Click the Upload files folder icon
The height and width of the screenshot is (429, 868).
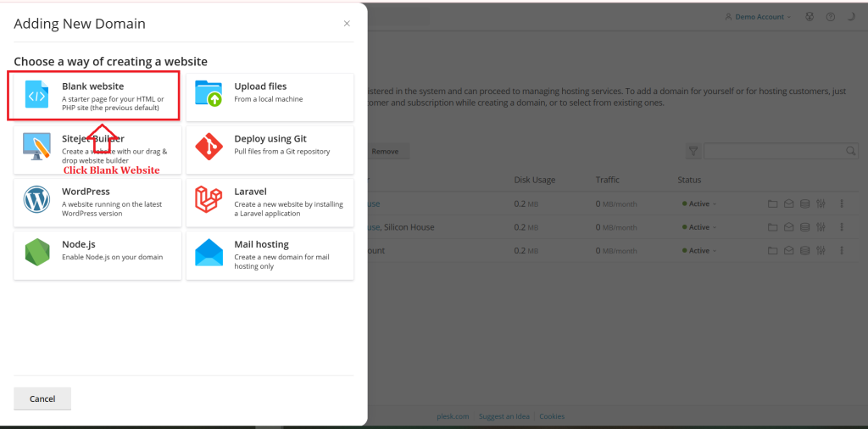coord(209,94)
